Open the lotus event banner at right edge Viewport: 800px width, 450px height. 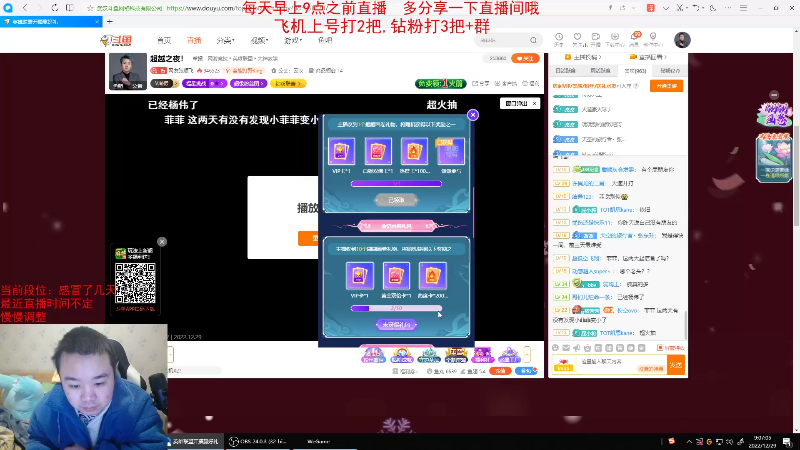774,157
